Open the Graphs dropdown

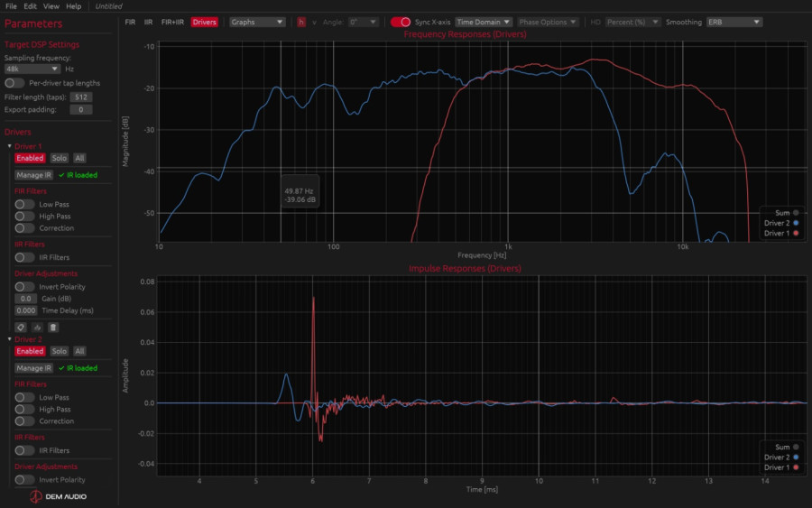257,23
